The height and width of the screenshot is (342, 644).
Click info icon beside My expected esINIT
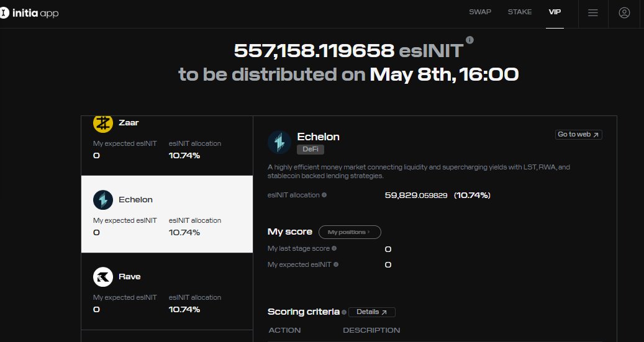[337, 264]
